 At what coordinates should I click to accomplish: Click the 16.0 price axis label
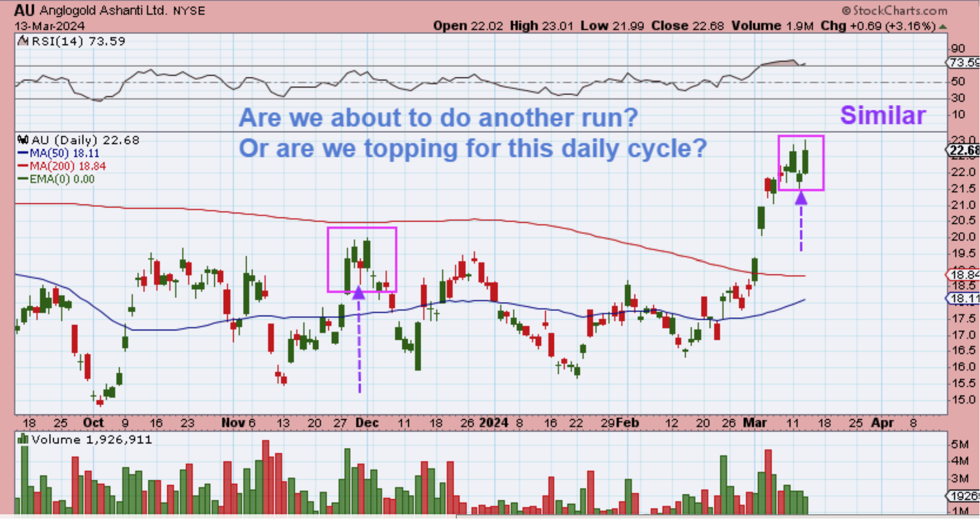(x=963, y=367)
